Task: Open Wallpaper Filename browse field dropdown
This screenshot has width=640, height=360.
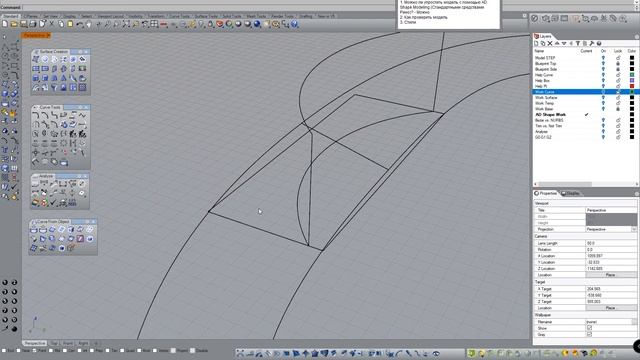Action: click(634, 322)
